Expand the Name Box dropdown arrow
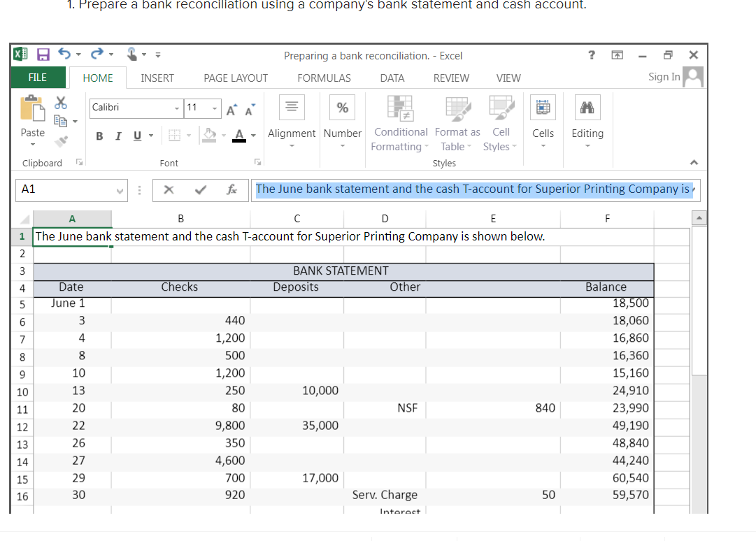Screen dimensions: 756x541 (x=121, y=189)
